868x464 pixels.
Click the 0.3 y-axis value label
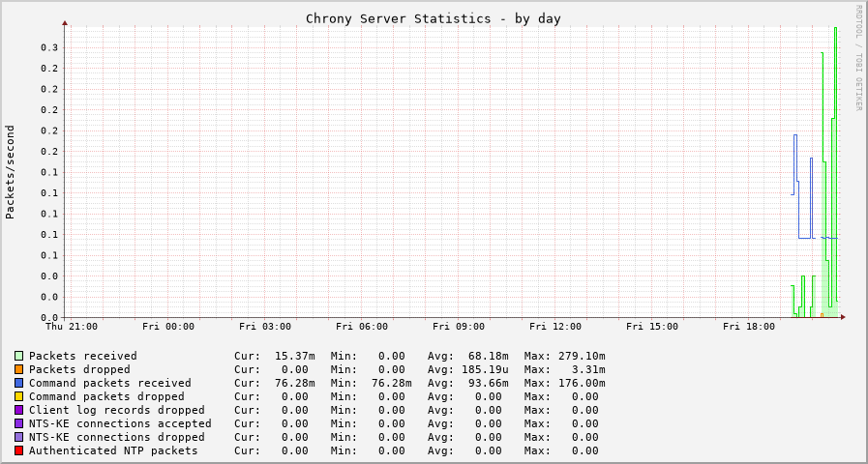coord(49,47)
